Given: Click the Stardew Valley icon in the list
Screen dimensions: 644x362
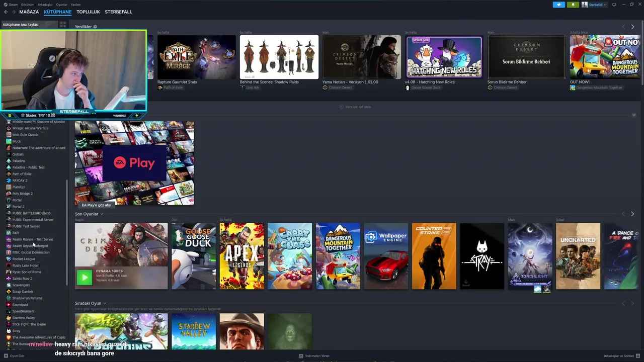Looking at the screenshot, I should [x=9, y=318].
